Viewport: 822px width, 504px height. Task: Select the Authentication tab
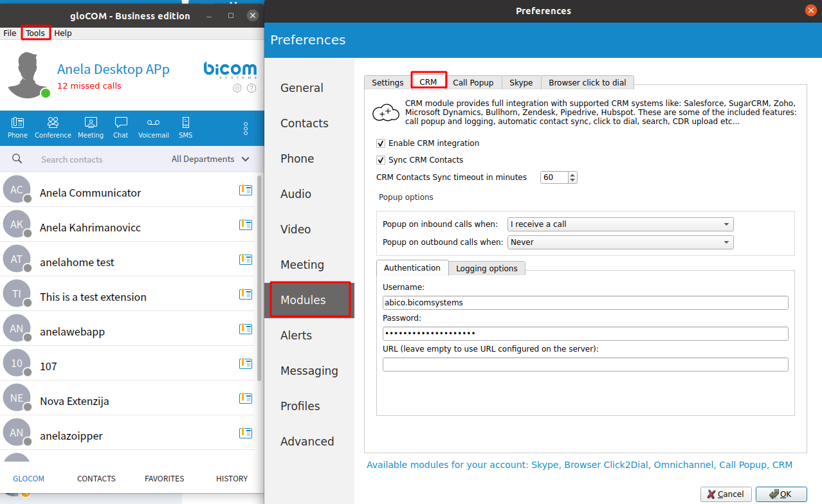(x=412, y=267)
